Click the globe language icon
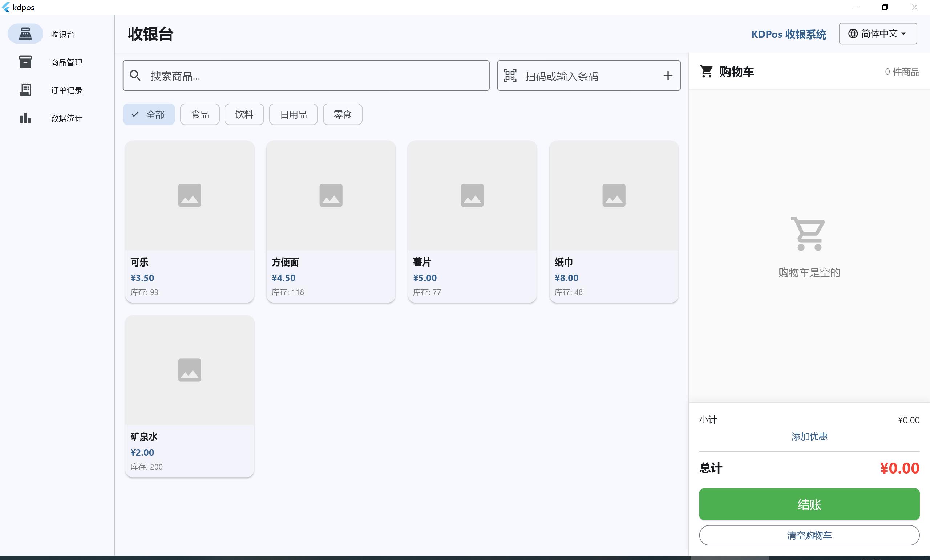This screenshot has width=930, height=560. pyautogui.click(x=853, y=33)
